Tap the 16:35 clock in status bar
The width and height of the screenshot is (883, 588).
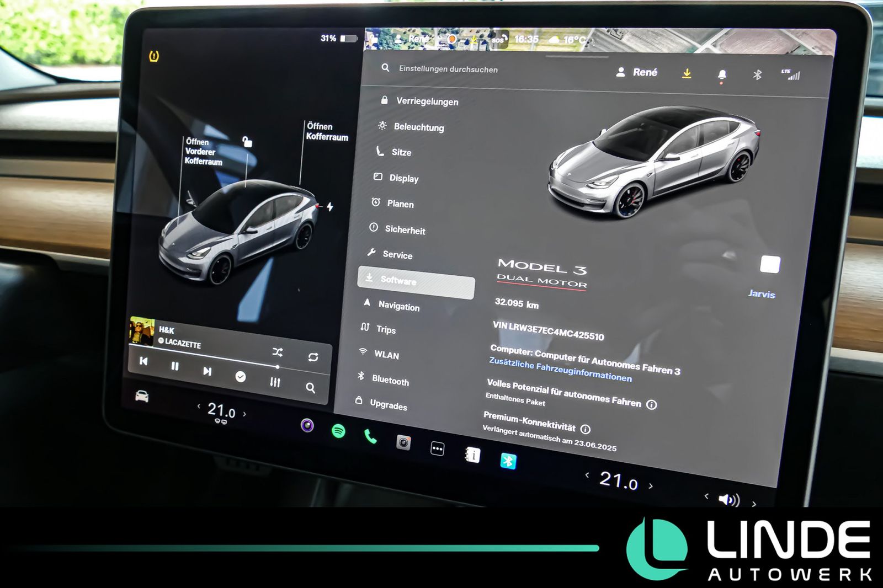pyautogui.click(x=526, y=39)
